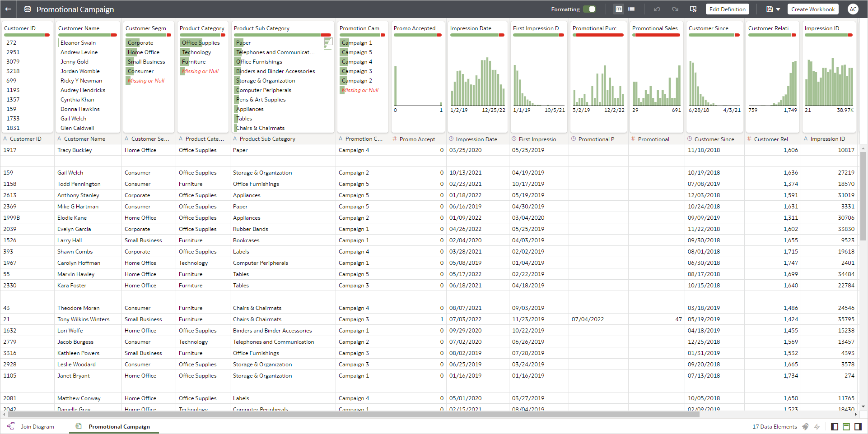Switch to the metadata list view
The width and height of the screenshot is (868, 434).
[631, 9]
